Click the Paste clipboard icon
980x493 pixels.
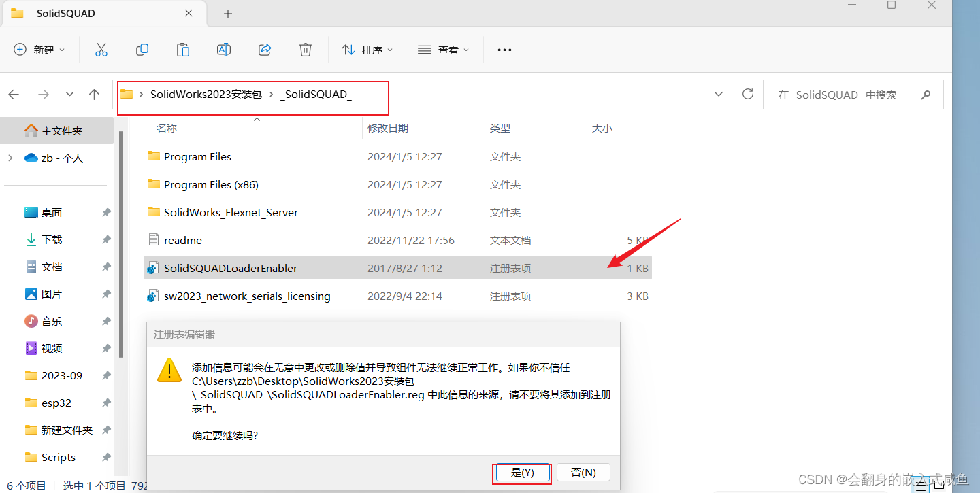coord(182,50)
